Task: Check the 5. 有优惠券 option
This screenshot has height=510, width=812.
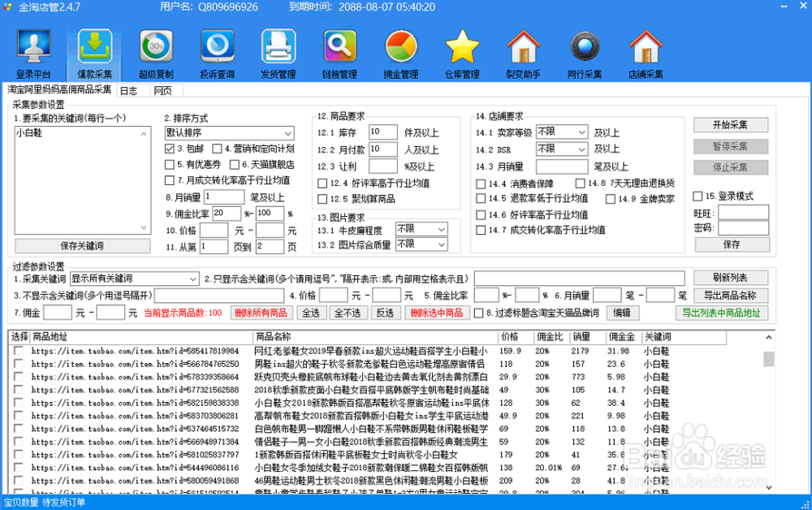Action: (x=170, y=165)
